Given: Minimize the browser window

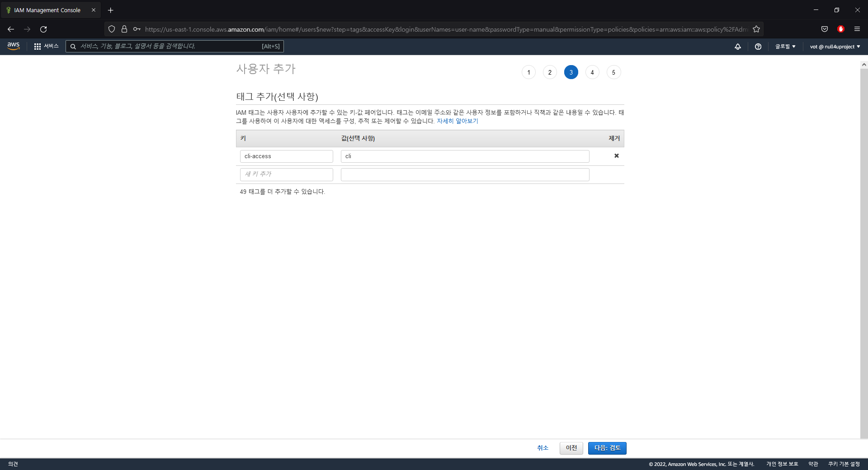Looking at the screenshot, I should tap(816, 10).
